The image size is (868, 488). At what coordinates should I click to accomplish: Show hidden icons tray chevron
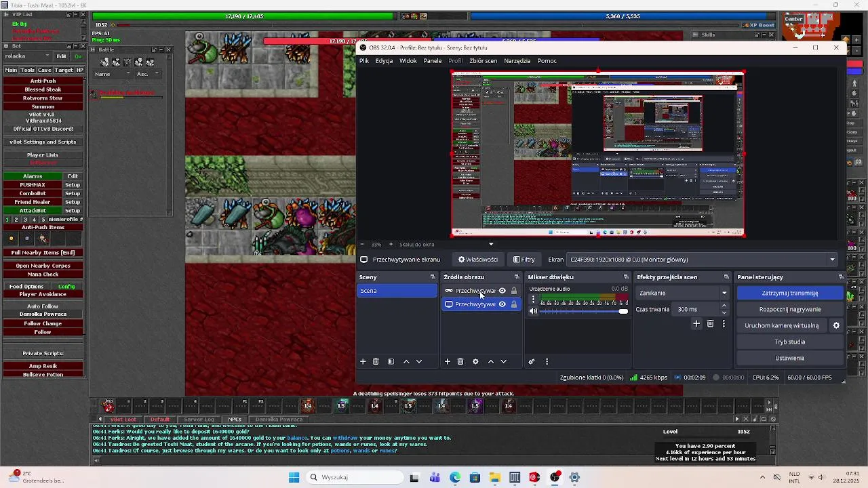(x=762, y=477)
